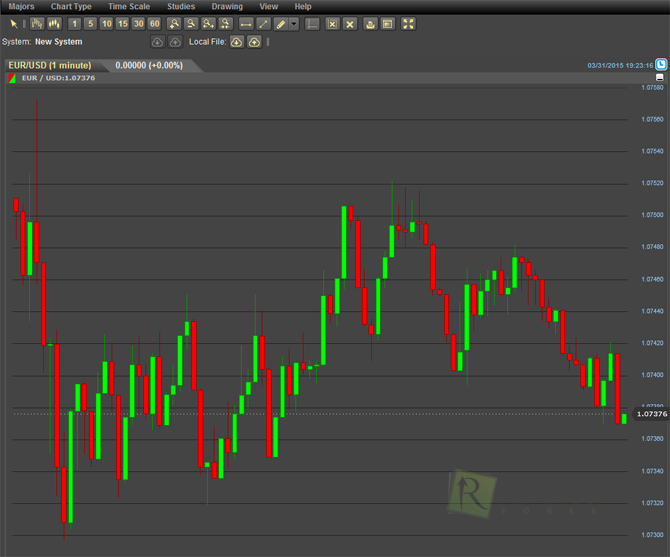Click the 1.07520 price axis label
The image size is (670, 557).
[x=652, y=183]
